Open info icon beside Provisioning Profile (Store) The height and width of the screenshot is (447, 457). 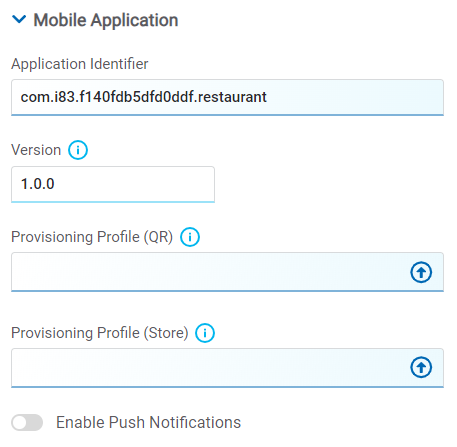click(x=205, y=333)
